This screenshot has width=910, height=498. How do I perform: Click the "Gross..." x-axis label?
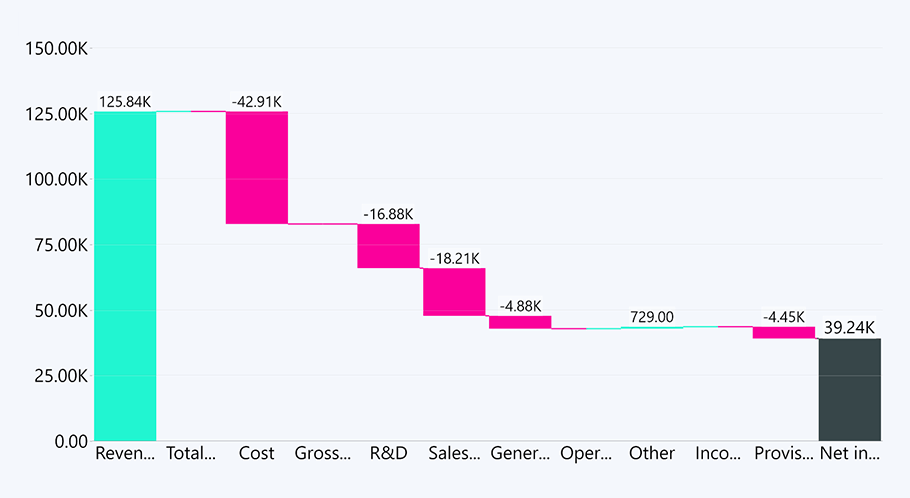(x=323, y=453)
